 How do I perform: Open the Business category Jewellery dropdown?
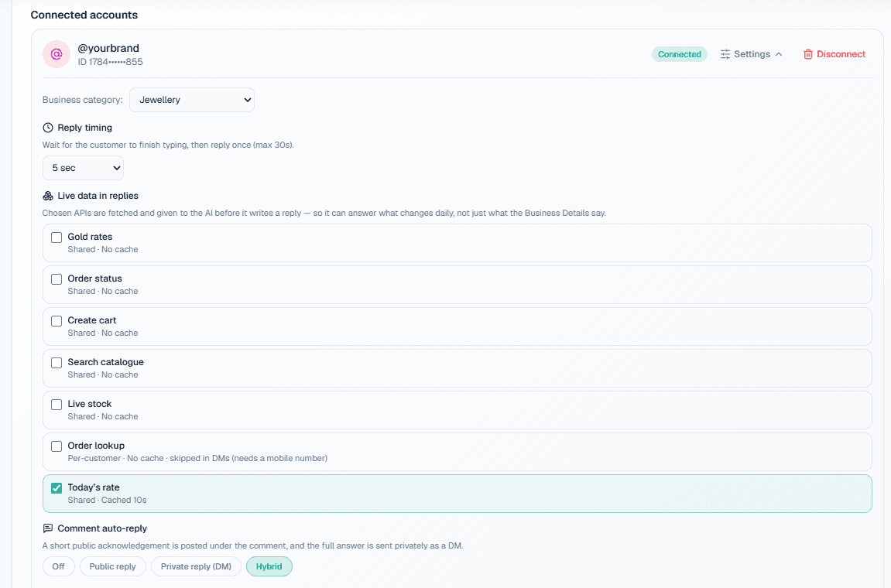192,100
